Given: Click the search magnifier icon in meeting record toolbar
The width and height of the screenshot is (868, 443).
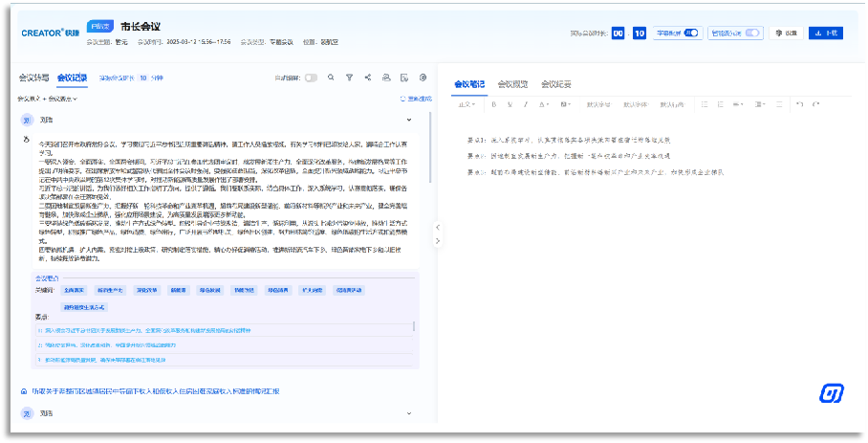Looking at the screenshot, I should tap(331, 78).
